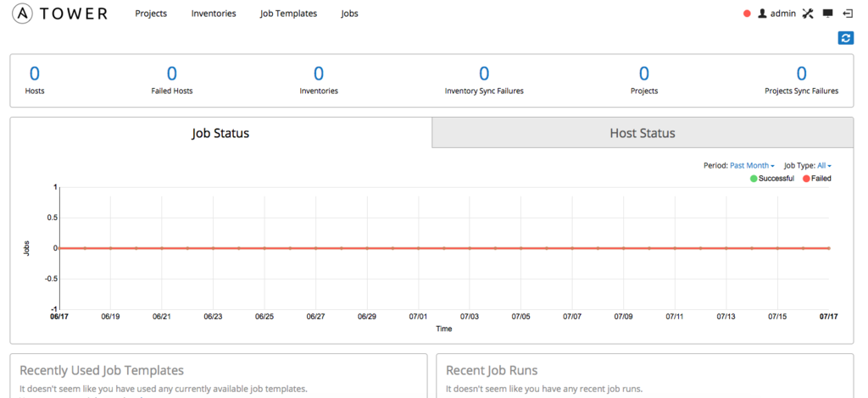This screenshot has height=398, width=868.
Task: Click the Projects count in summary
Action: click(x=644, y=74)
